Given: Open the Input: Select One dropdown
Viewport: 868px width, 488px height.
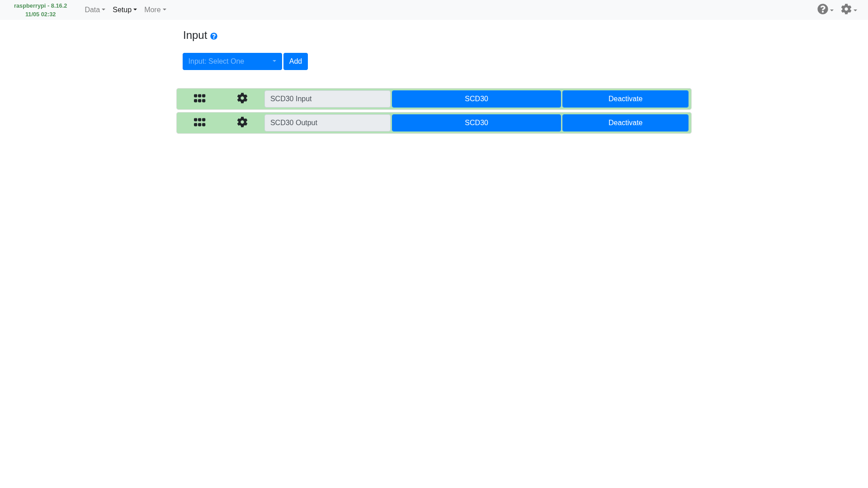Looking at the screenshot, I should 232,61.
